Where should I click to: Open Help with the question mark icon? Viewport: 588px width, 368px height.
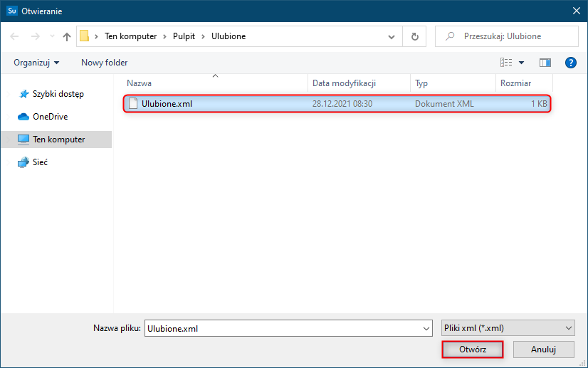tap(570, 63)
